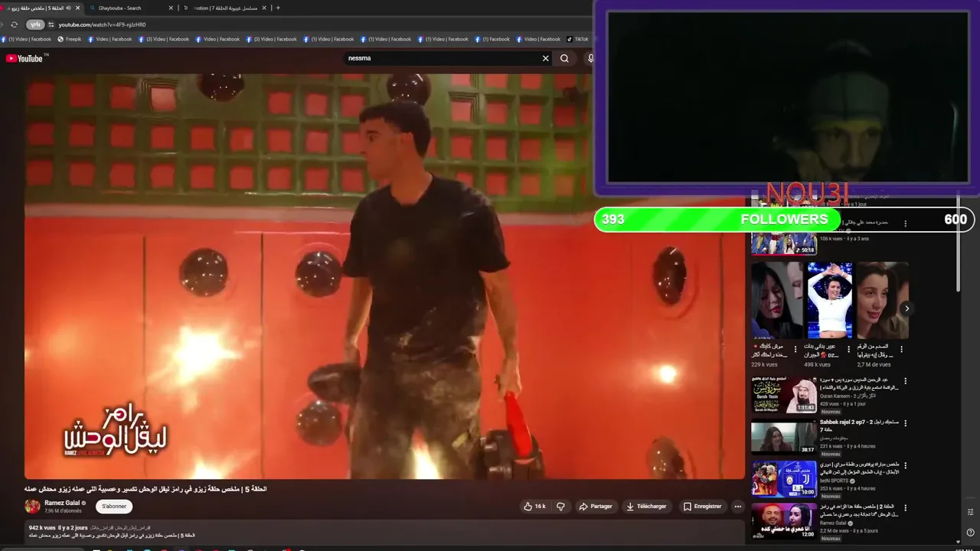
Task: Open options menu for Ramez episode 2 video
Action: click(x=906, y=507)
